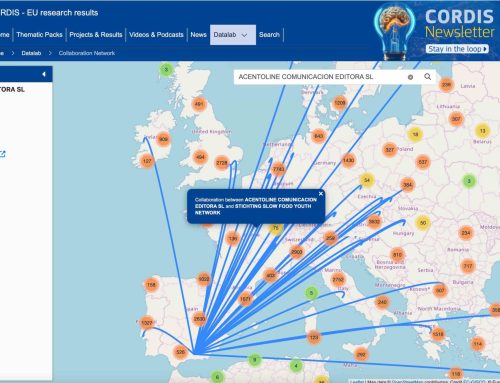
Task: Open Projects & Results menu item
Action: click(x=96, y=35)
